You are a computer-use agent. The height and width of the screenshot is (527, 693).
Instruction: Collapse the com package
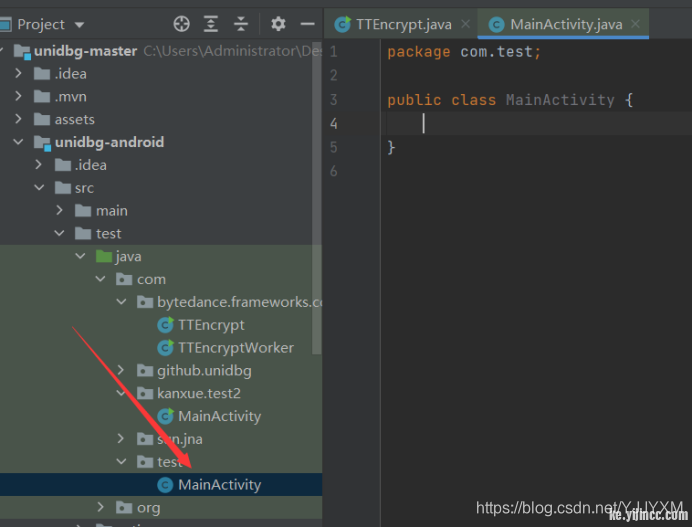tap(100, 279)
